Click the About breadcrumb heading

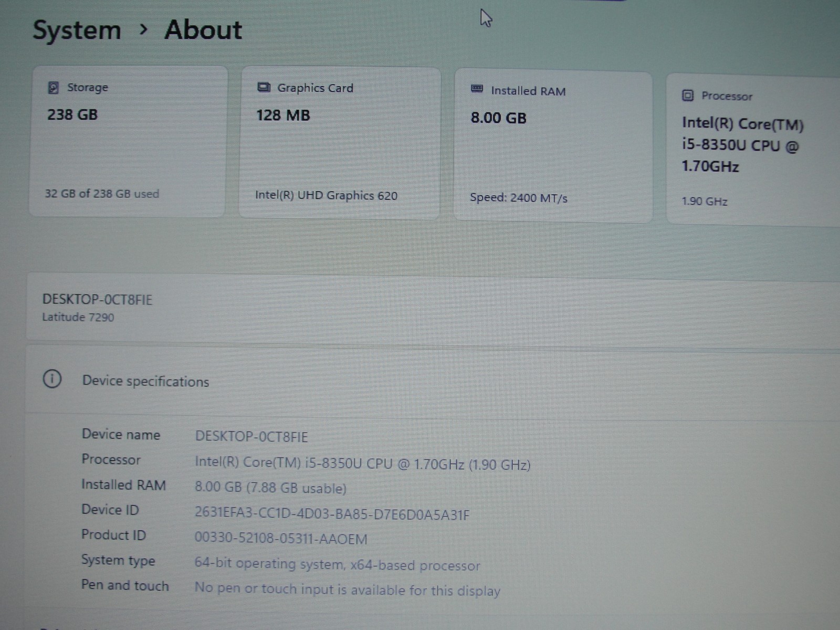pos(203,29)
